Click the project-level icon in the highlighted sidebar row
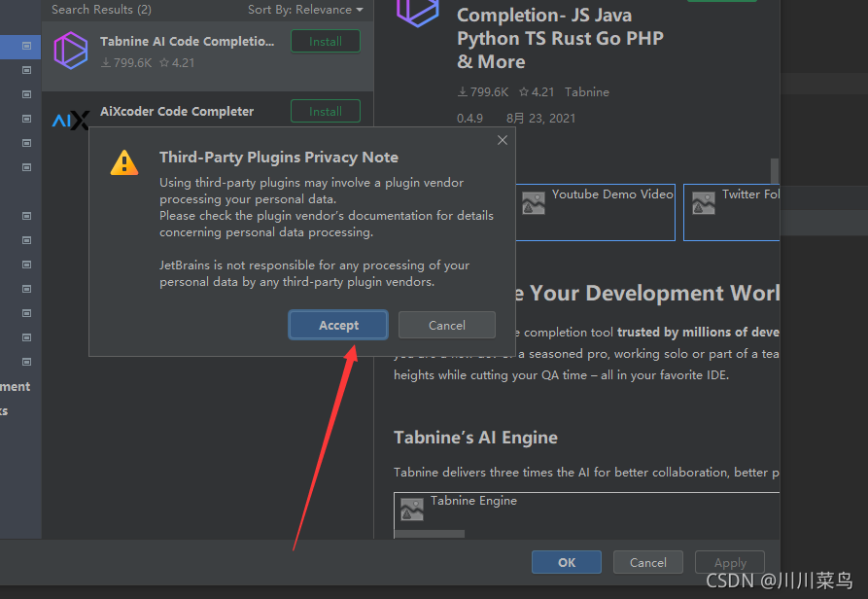Screen dimensions: 868x599 click(26, 46)
